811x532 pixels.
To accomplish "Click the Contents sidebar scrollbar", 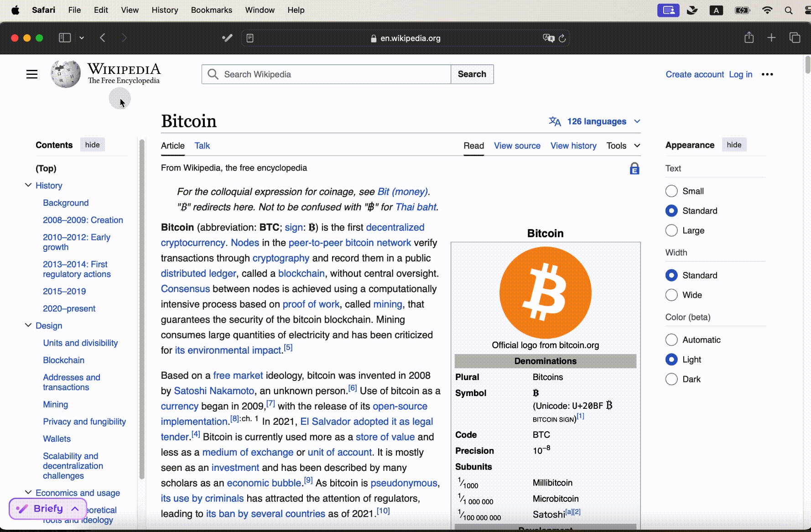I will (142, 310).
